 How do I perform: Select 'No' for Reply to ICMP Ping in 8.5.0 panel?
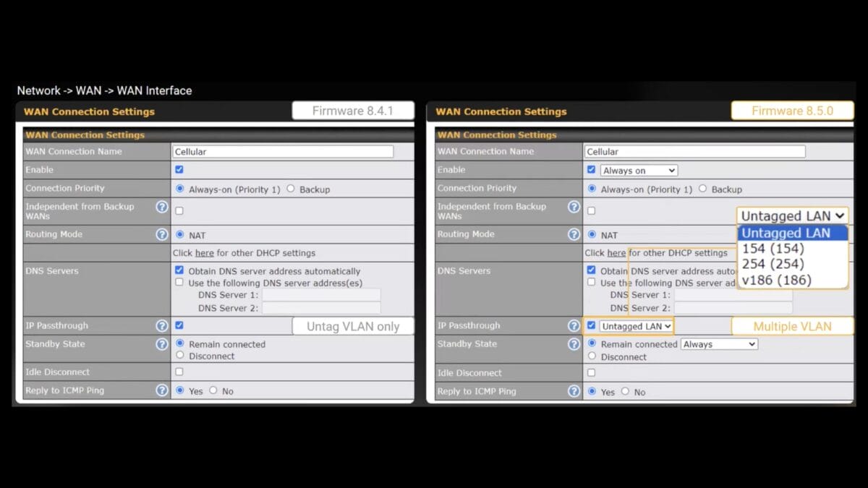point(626,392)
